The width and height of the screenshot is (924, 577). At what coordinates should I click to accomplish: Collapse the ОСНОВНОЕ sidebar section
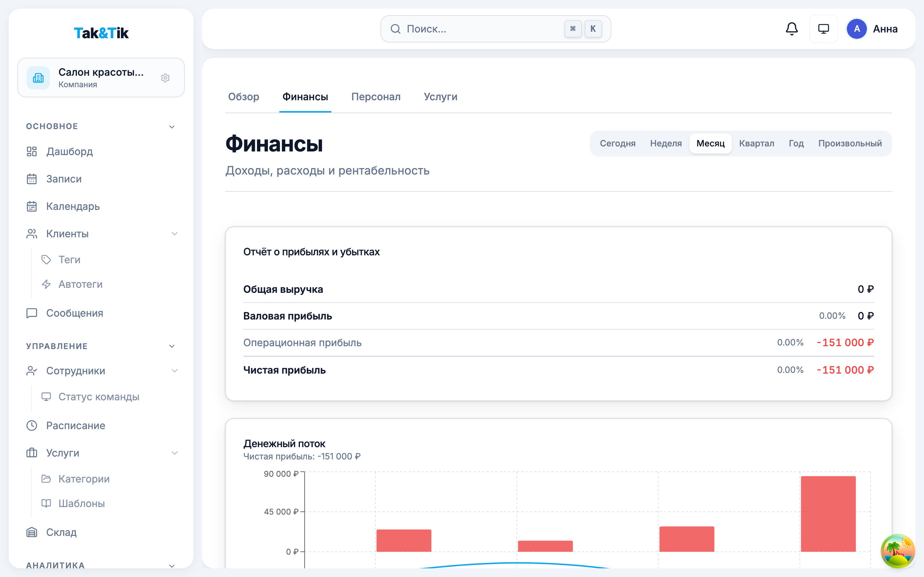tap(172, 127)
